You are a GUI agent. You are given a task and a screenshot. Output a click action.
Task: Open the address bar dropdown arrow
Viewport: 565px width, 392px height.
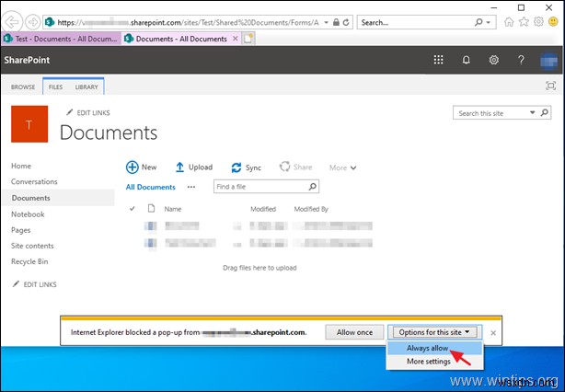[x=326, y=22]
